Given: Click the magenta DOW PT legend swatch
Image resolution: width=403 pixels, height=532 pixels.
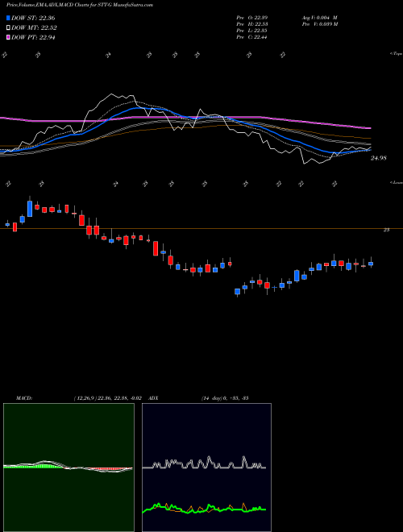Looking at the screenshot, I should pos(8,37).
